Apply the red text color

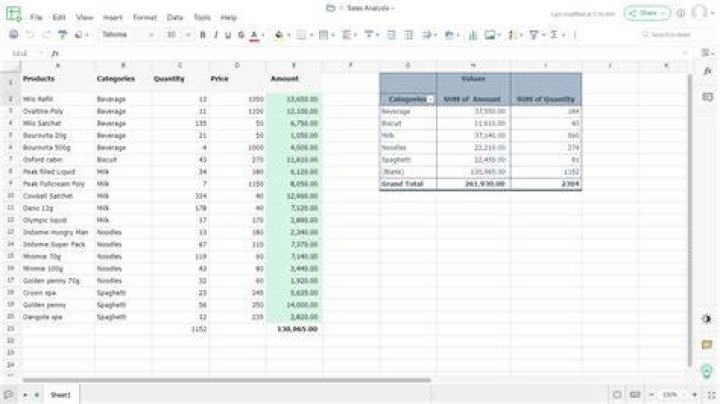254,35
